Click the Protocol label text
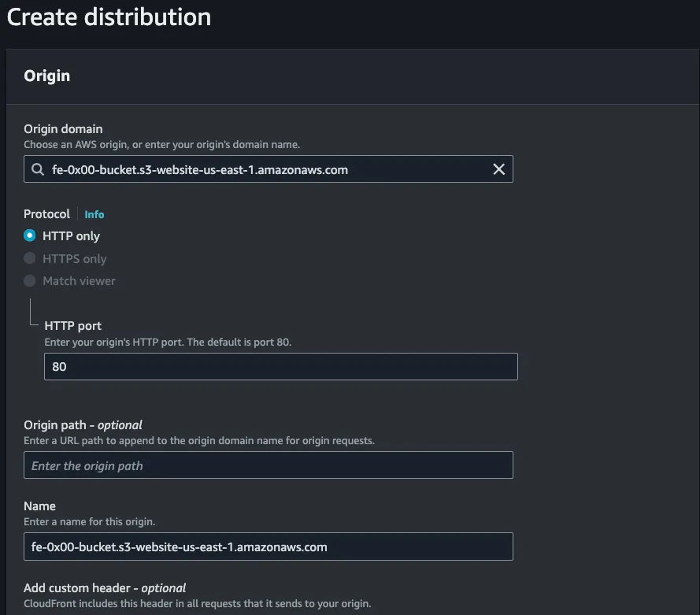The height and width of the screenshot is (615, 700). pyautogui.click(x=47, y=214)
